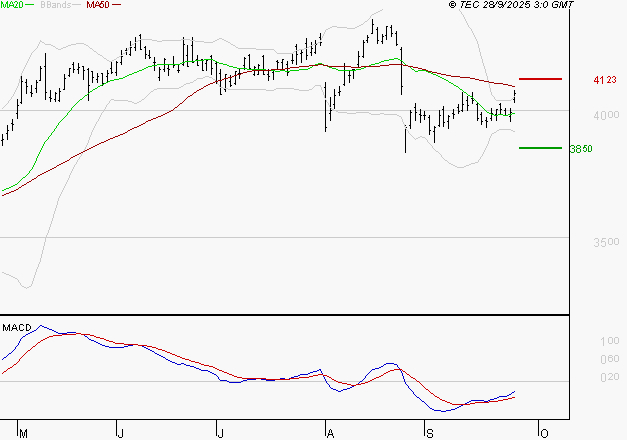Viewport: 627px width, 440px height.
Task: Click the MACD panel label
Action: click(x=17, y=328)
